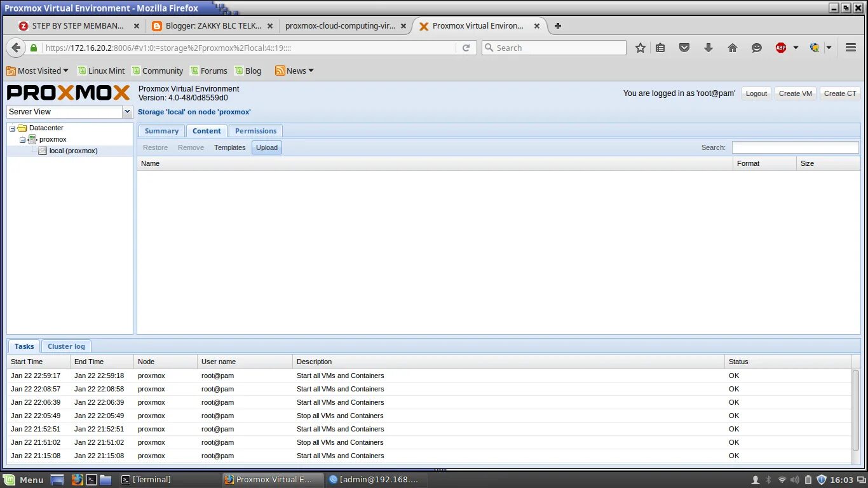Sort tasks by Start Time column

tap(39, 362)
